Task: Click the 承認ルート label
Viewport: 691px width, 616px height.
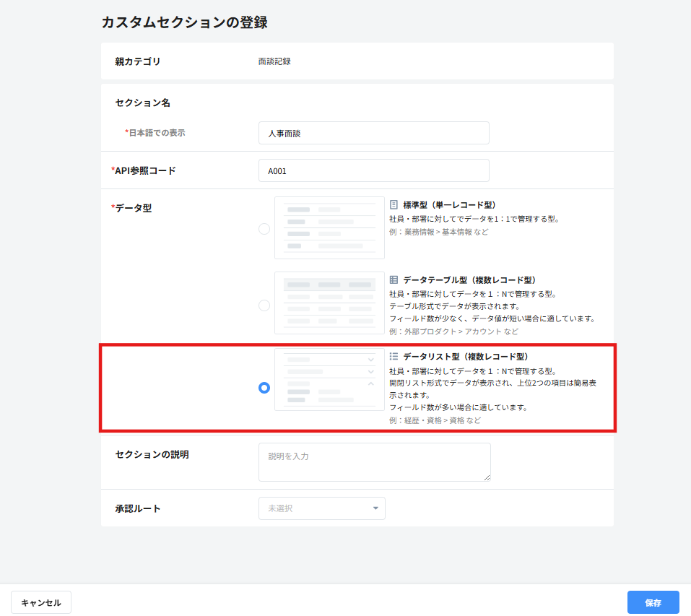Action: coord(138,508)
